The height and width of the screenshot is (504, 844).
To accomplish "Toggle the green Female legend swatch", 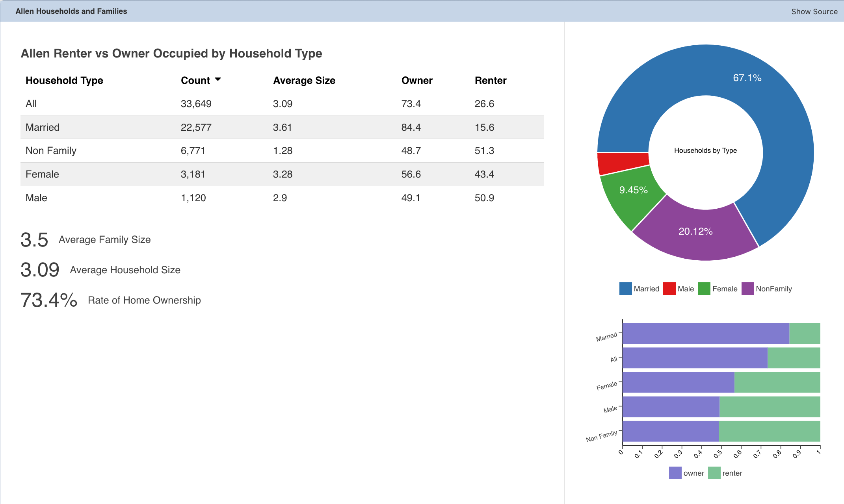I will [704, 289].
